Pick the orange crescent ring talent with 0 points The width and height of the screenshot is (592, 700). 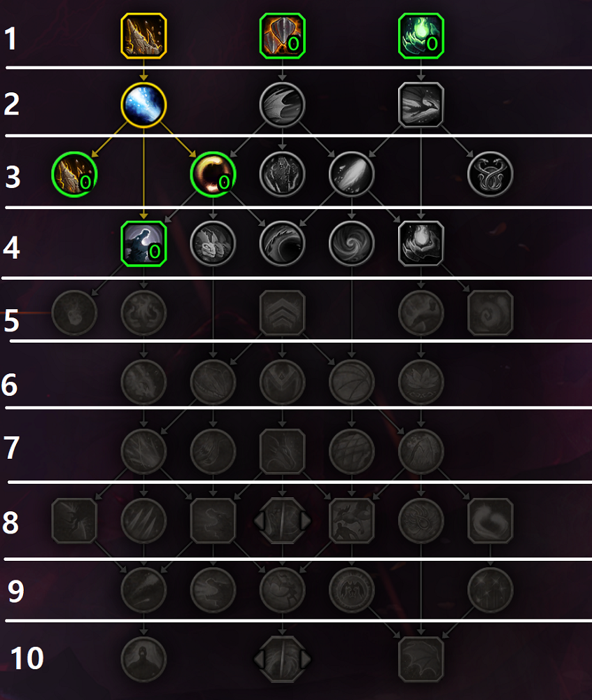click(213, 175)
